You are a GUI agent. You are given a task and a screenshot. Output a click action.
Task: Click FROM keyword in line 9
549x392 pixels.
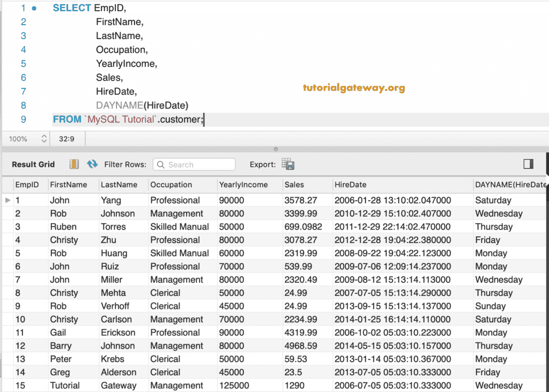(67, 120)
